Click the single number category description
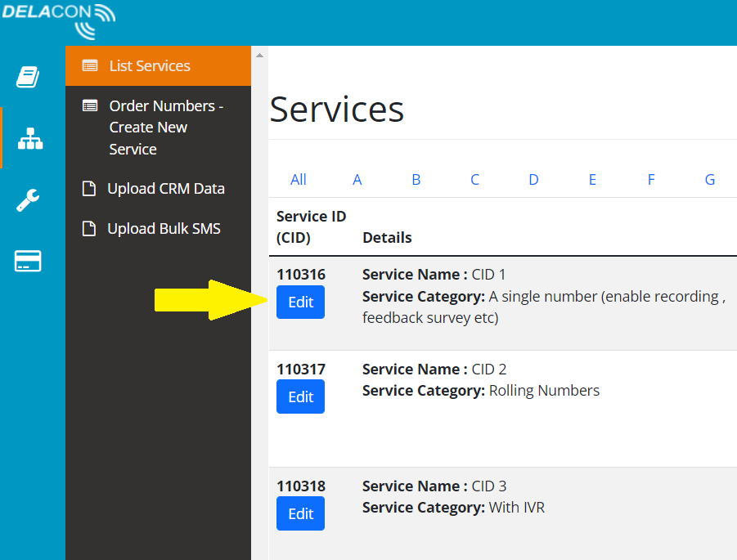The height and width of the screenshot is (560, 737). point(544,307)
